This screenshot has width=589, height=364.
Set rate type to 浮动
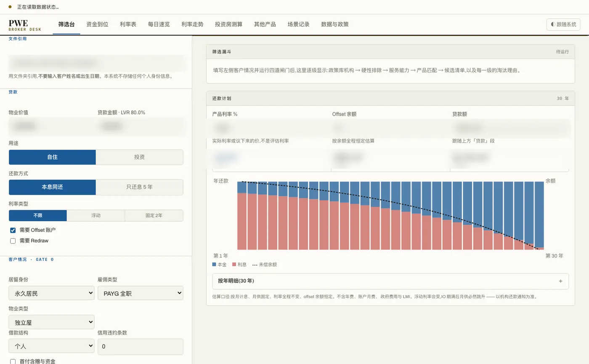pos(96,215)
